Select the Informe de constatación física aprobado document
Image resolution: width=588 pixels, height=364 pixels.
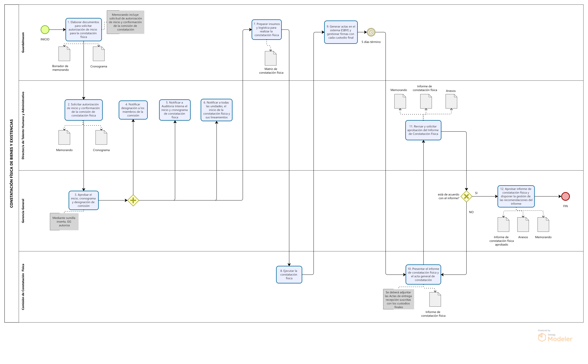(503, 224)
